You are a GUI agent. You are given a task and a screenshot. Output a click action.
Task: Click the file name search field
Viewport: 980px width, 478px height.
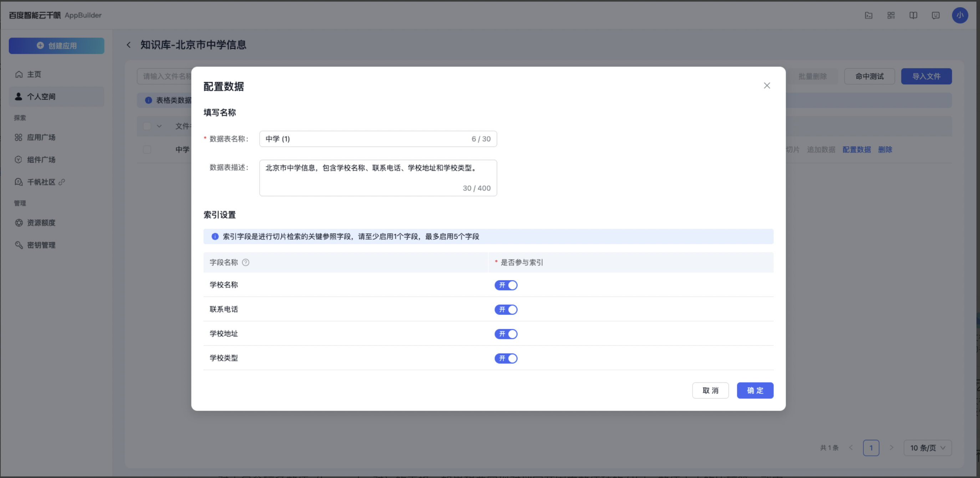(164, 76)
